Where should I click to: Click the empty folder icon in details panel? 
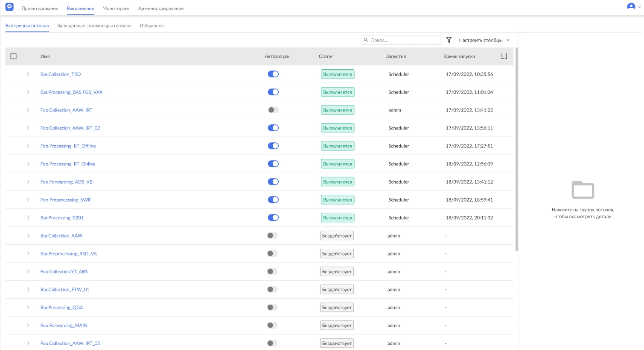583,190
